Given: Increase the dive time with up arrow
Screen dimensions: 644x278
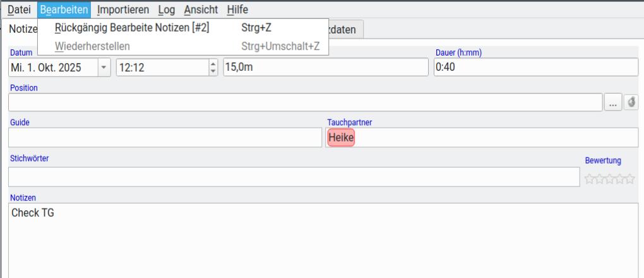Looking at the screenshot, I should click(x=213, y=64).
